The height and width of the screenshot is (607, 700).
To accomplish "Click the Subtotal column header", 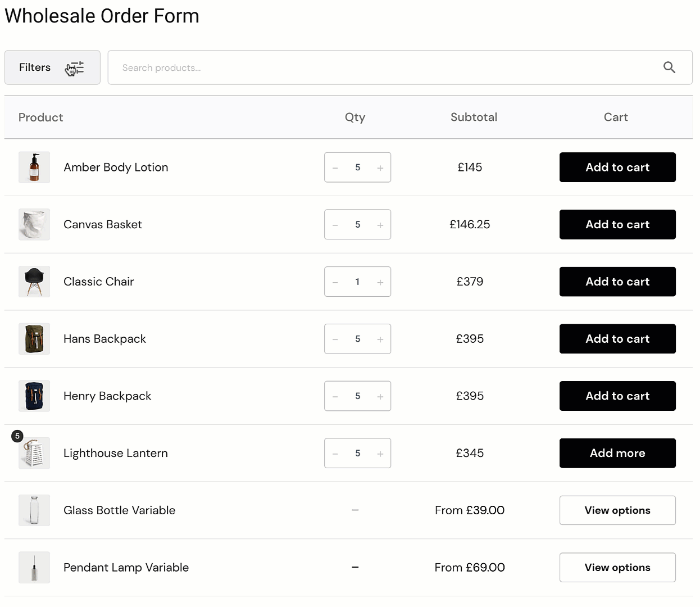I will tap(474, 117).
